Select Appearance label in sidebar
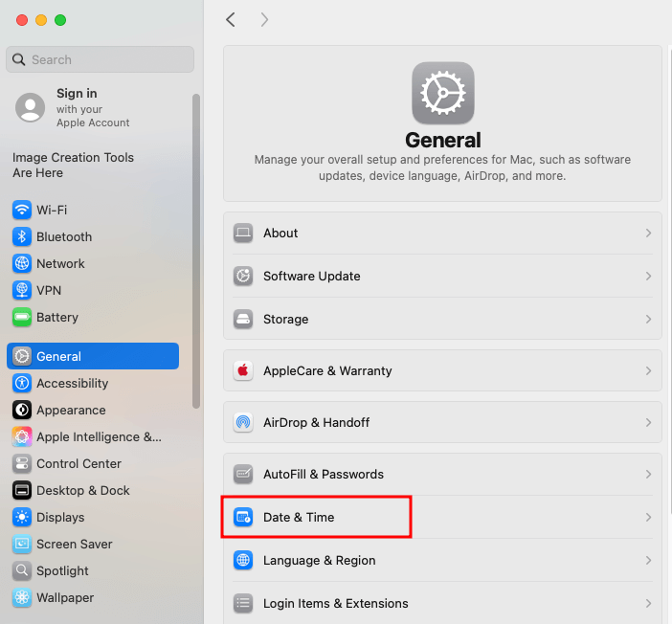The width and height of the screenshot is (672, 624). click(x=71, y=411)
